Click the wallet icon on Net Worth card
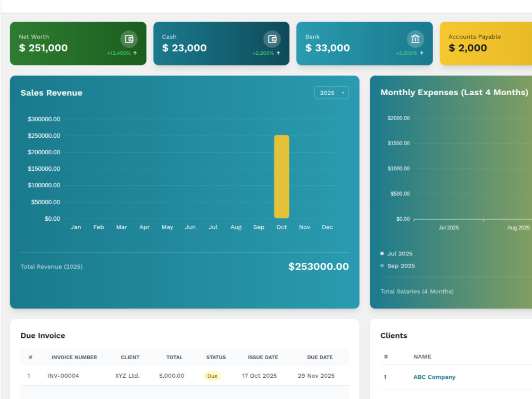 tap(129, 39)
